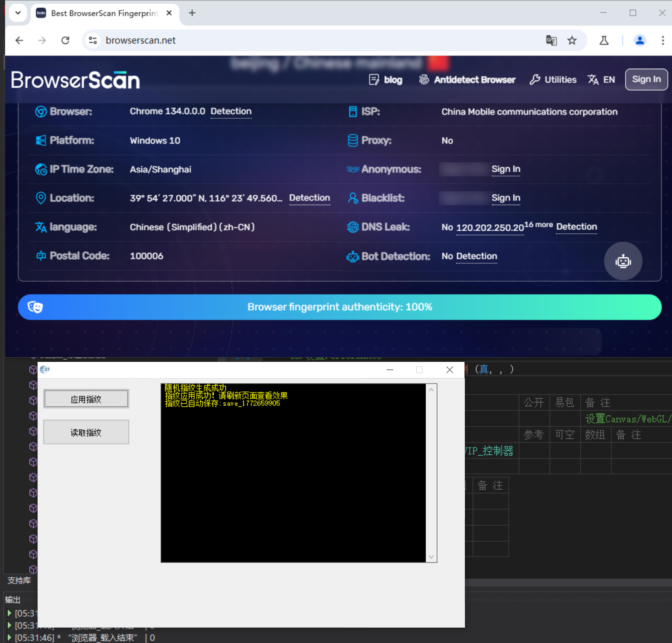Screen dimensions: 672x643
Task: Click the 读取指纹 button
Action: pyautogui.click(x=86, y=432)
